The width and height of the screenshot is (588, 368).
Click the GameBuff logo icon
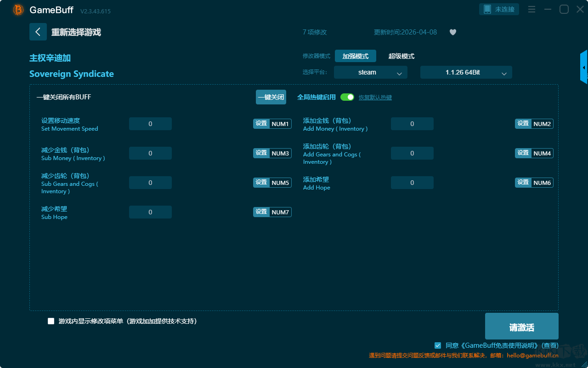(18, 10)
